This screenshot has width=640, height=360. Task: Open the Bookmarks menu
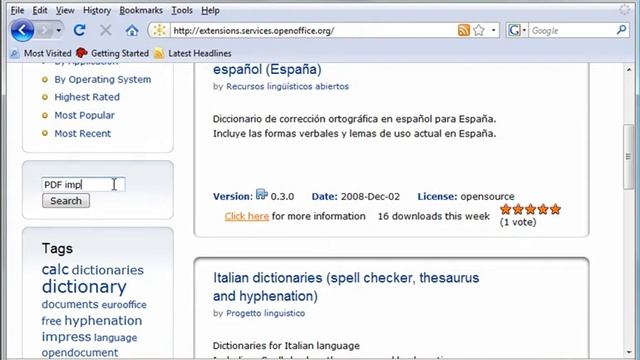pos(141,10)
